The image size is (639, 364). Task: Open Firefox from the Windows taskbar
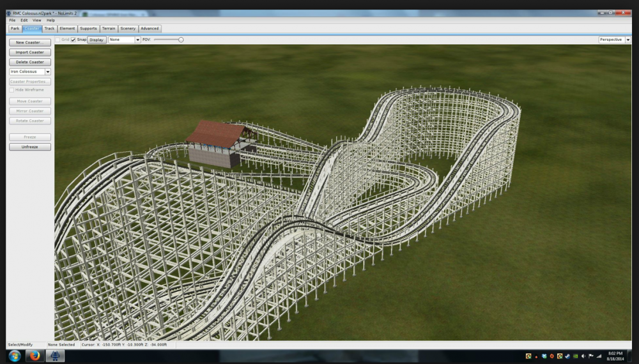pos(35,356)
